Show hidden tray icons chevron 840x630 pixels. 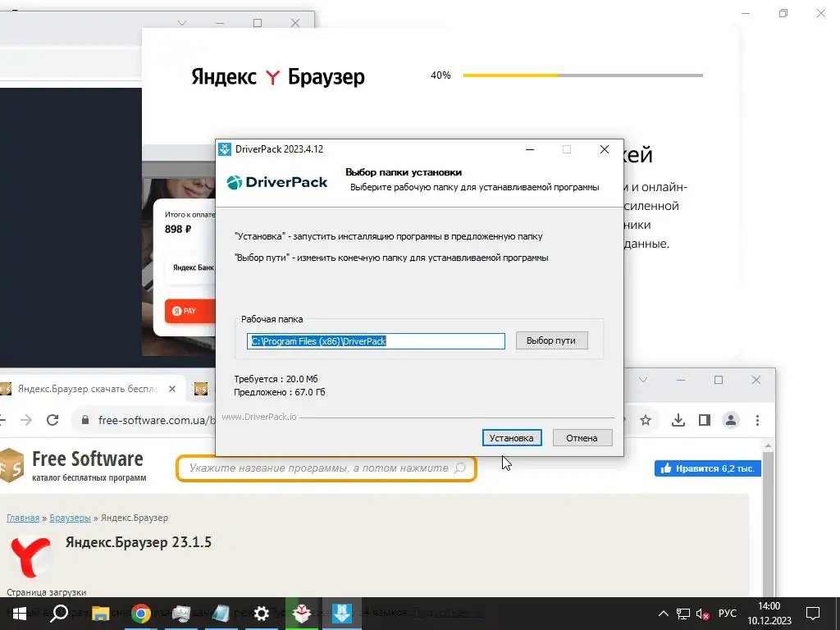pos(663,614)
